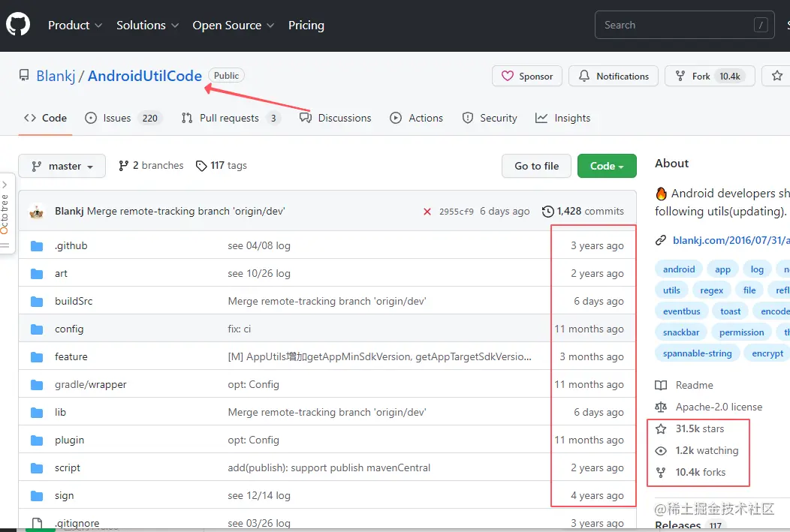The image size is (790, 532).
Task: Switch to the Security tab
Action: point(489,118)
